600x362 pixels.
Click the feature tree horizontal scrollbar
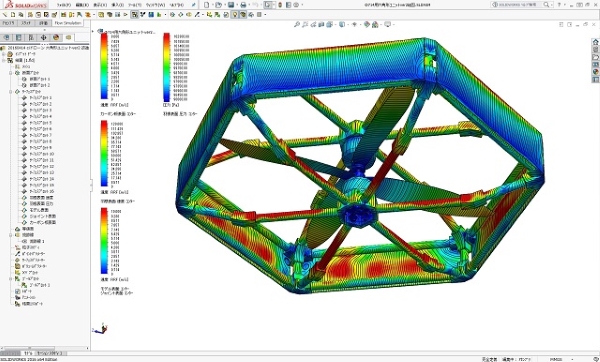click(x=44, y=349)
